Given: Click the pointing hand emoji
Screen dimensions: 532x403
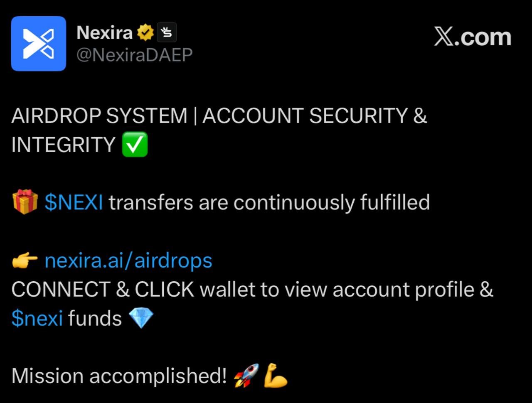Looking at the screenshot, I should 25,261.
